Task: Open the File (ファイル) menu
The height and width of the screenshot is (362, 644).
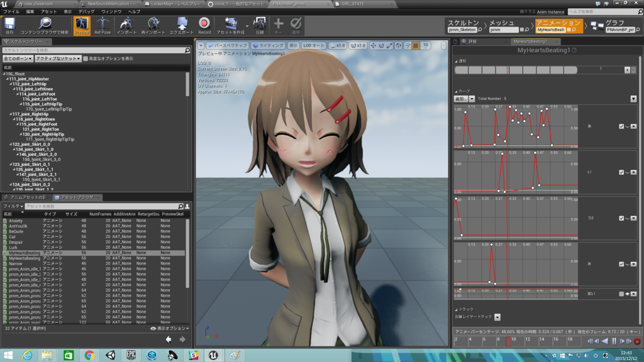Action: 11,11
